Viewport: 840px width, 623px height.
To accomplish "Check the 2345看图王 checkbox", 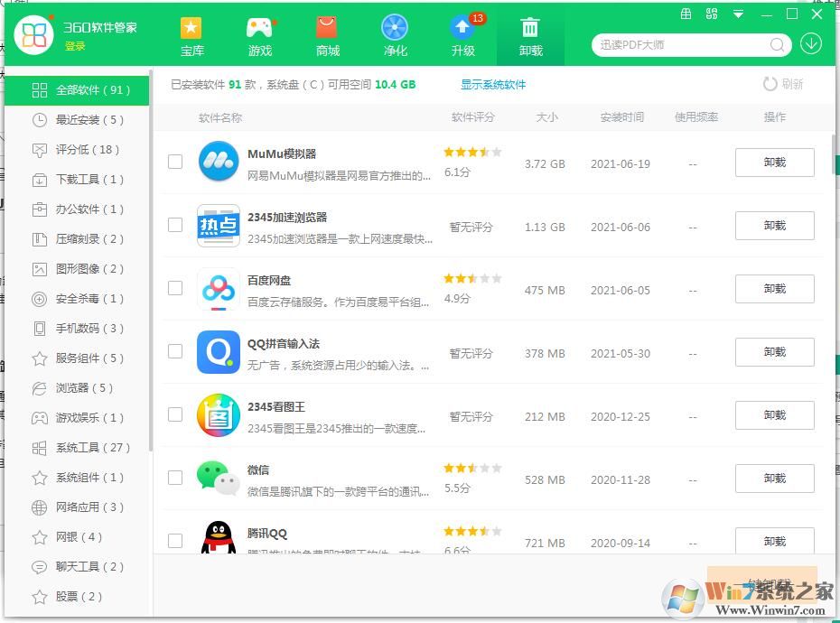I will pyautogui.click(x=175, y=414).
